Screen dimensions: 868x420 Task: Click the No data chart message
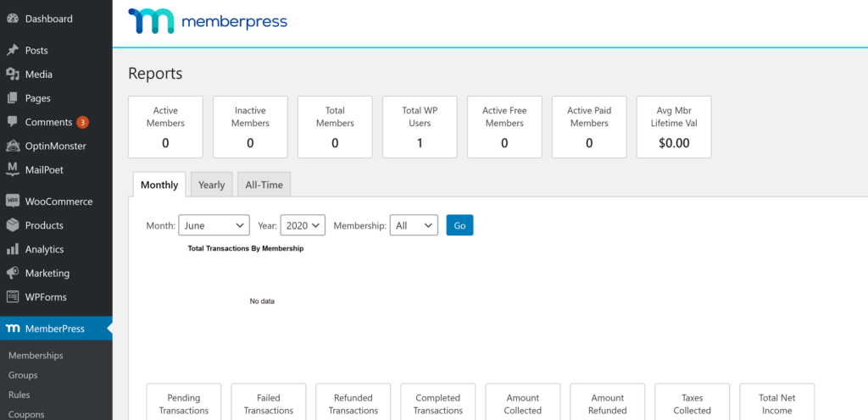(x=262, y=301)
